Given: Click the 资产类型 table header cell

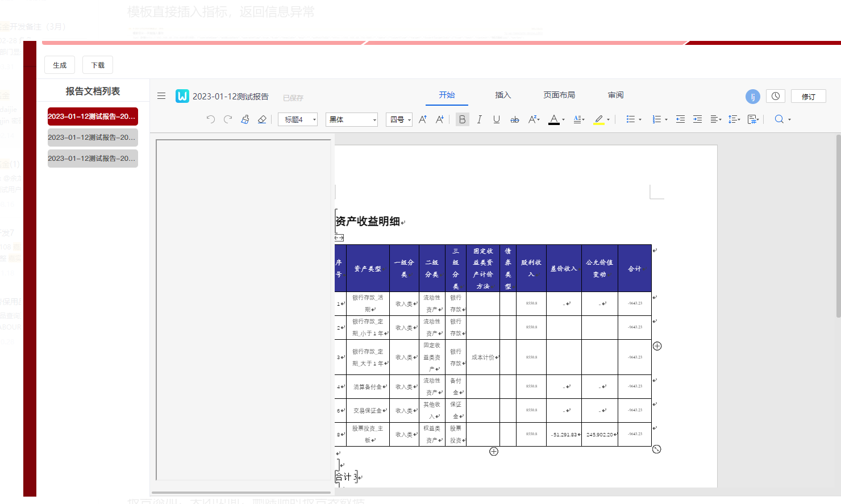Looking at the screenshot, I should [368, 268].
